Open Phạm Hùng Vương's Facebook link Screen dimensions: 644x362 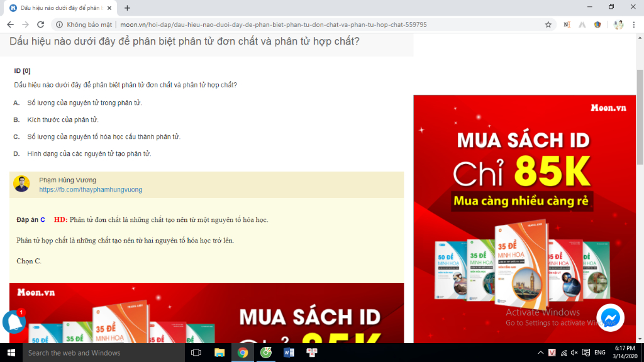pos(91,190)
